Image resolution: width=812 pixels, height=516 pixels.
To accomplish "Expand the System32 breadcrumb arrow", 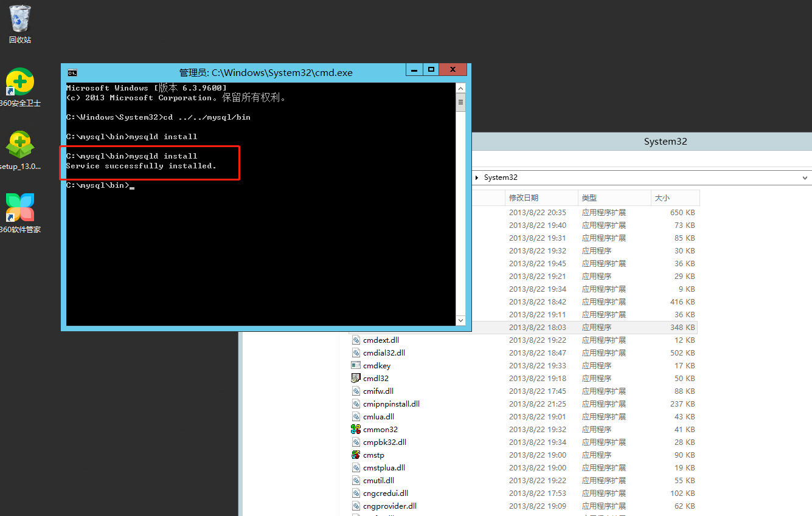I will 476,177.
